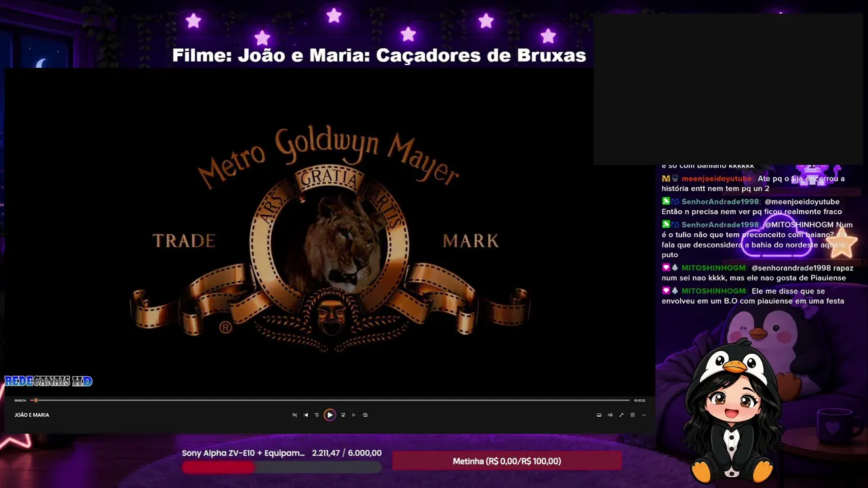The height and width of the screenshot is (488, 868).
Task: Click the movie video frame with the lion
Action: (x=330, y=230)
